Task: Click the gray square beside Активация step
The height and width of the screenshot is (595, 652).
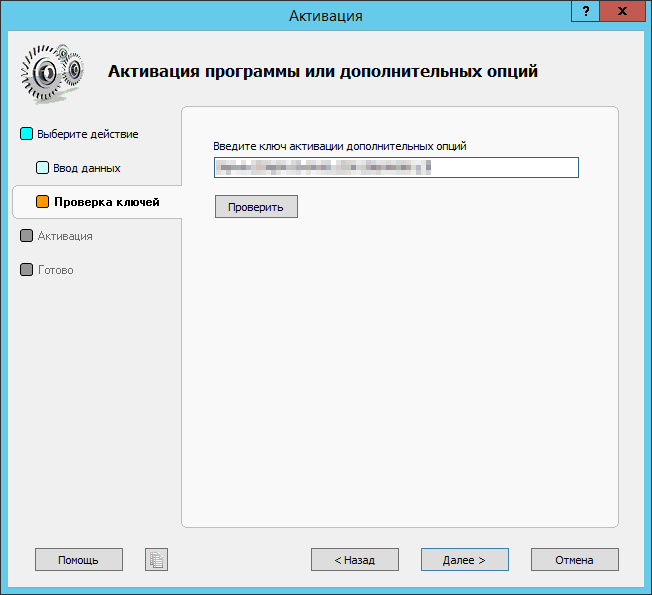Action: [26, 236]
